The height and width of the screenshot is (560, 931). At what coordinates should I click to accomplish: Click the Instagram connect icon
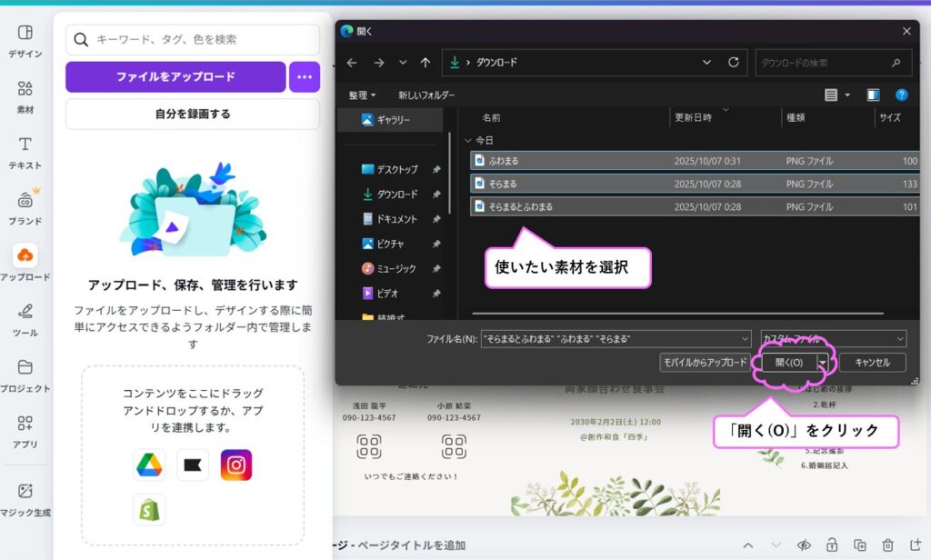pyautogui.click(x=236, y=465)
